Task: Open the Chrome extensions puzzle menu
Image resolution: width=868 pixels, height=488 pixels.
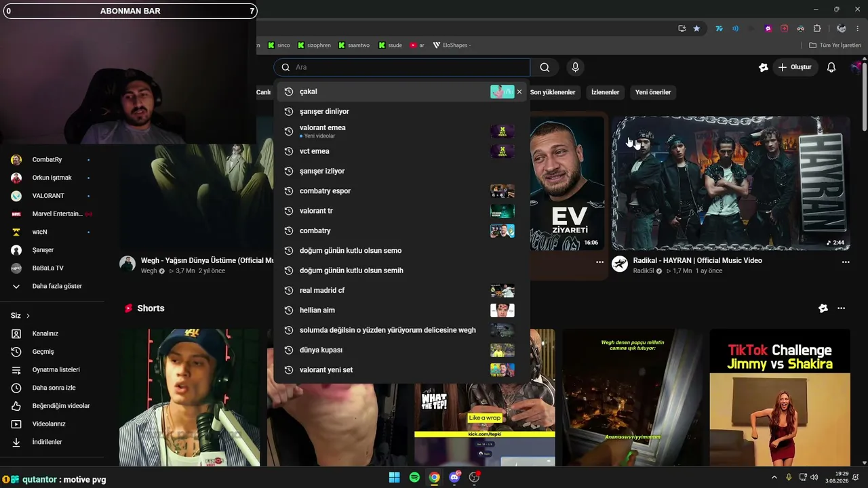Action: [816, 28]
